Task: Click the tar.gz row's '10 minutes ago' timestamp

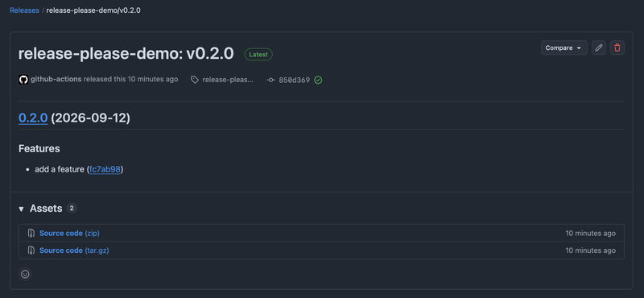Action: 590,250
